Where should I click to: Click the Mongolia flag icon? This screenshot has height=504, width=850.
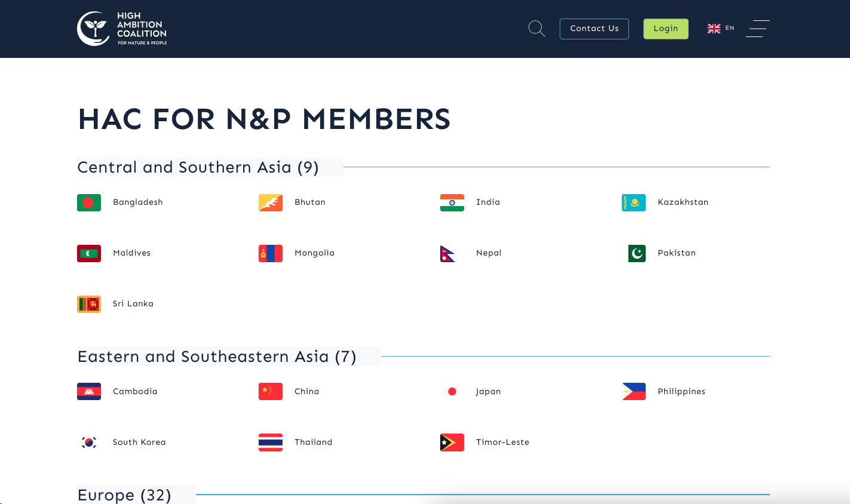pyautogui.click(x=271, y=253)
